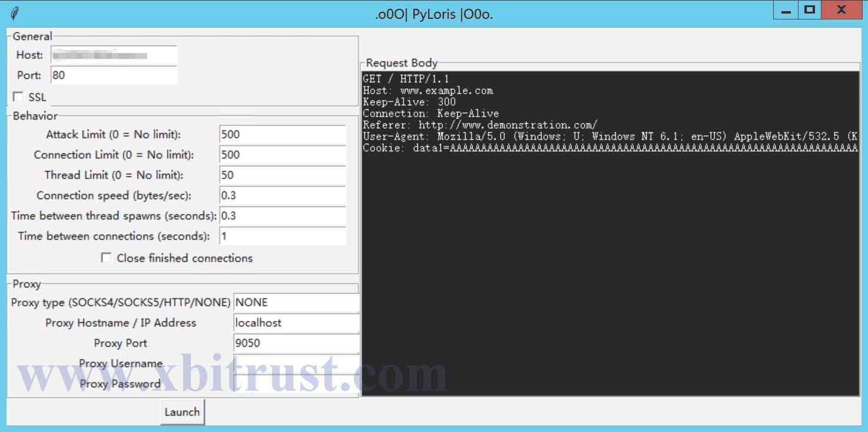Screen dimensions: 868x432
Task: Maximize the PyLoris window
Action: pos(810,10)
